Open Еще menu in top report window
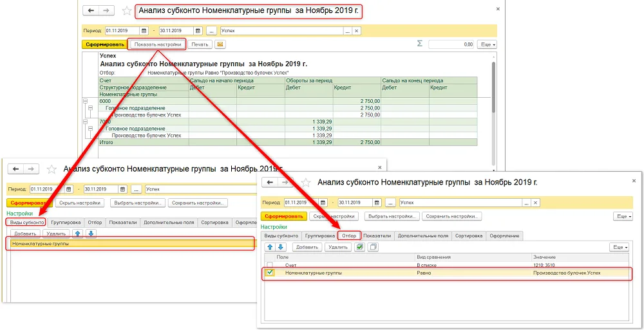644x330 pixels. (x=487, y=44)
